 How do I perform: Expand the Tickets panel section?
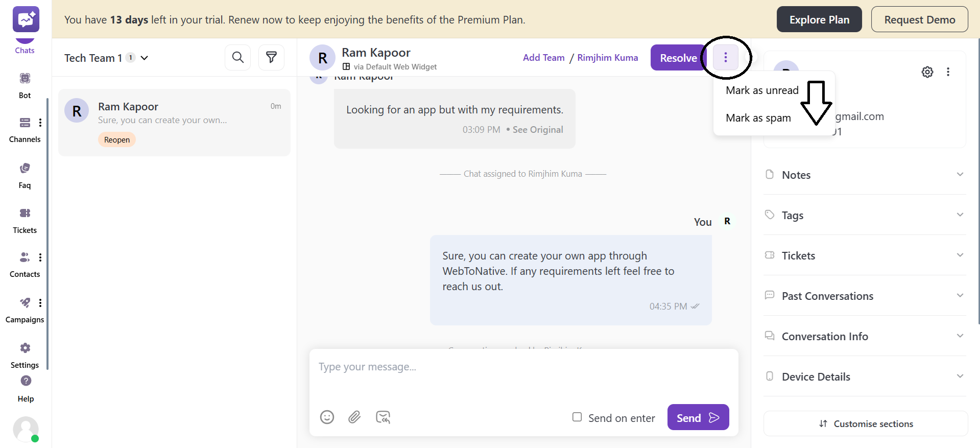[x=865, y=255]
